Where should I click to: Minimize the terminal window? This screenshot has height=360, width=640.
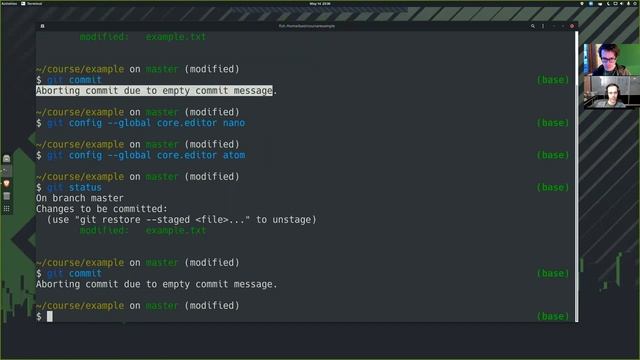click(x=554, y=26)
